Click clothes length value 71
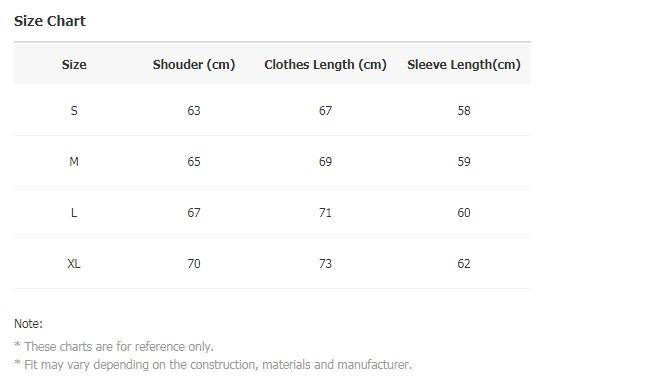The image size is (657, 384). pos(325,213)
